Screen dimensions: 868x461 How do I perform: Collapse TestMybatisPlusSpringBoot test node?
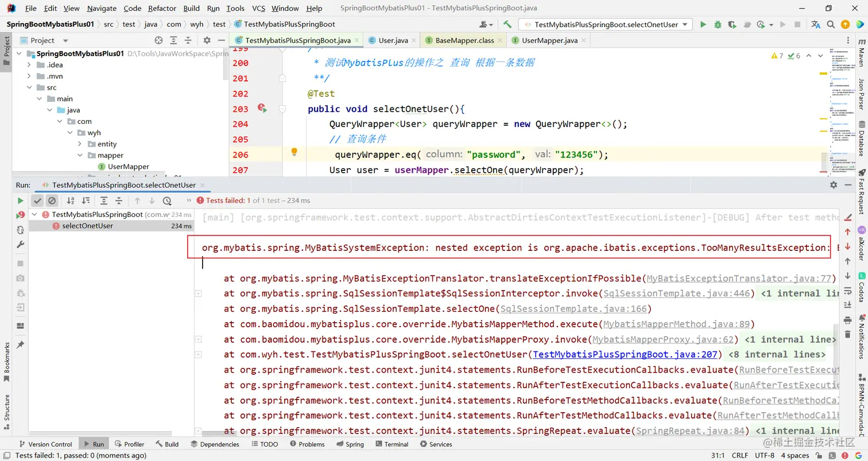tap(36, 214)
